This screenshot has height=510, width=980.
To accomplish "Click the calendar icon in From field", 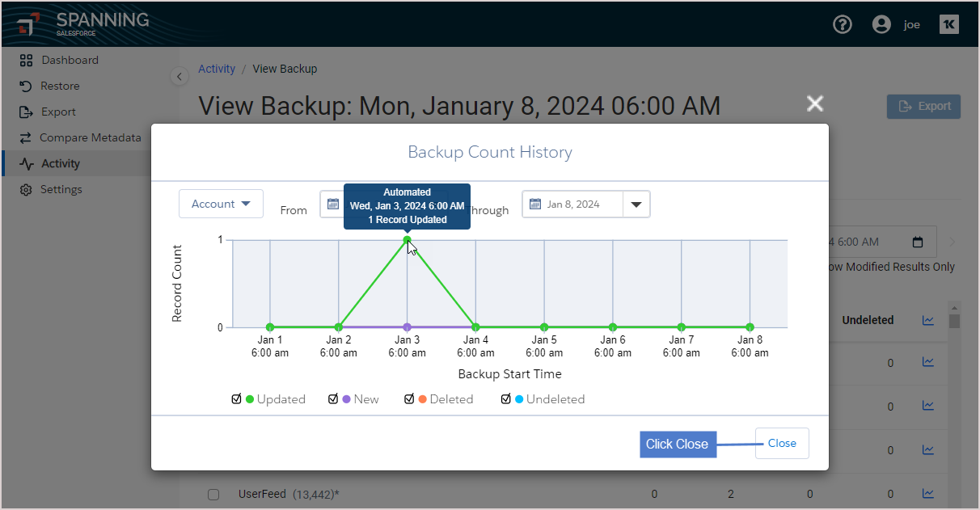I will [x=332, y=204].
